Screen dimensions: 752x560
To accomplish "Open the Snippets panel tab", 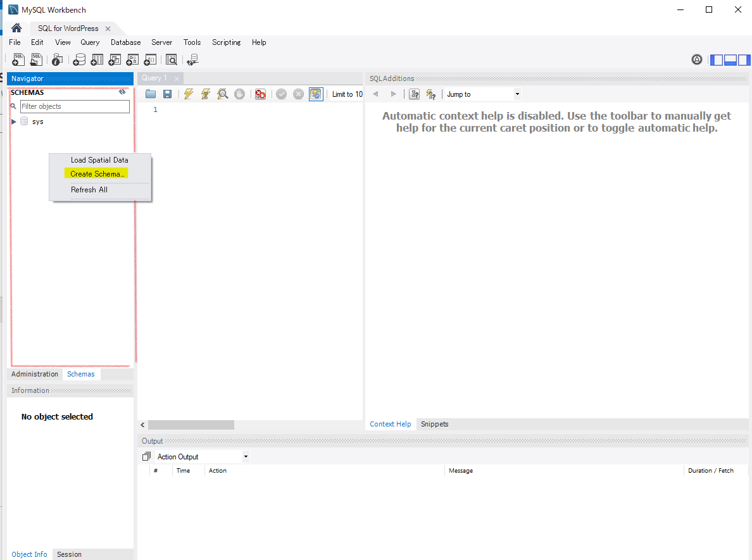I will [x=434, y=424].
